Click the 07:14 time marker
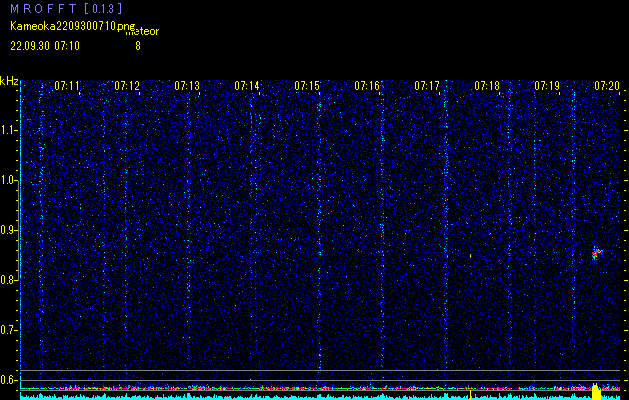The image size is (629, 400). pyautogui.click(x=247, y=85)
